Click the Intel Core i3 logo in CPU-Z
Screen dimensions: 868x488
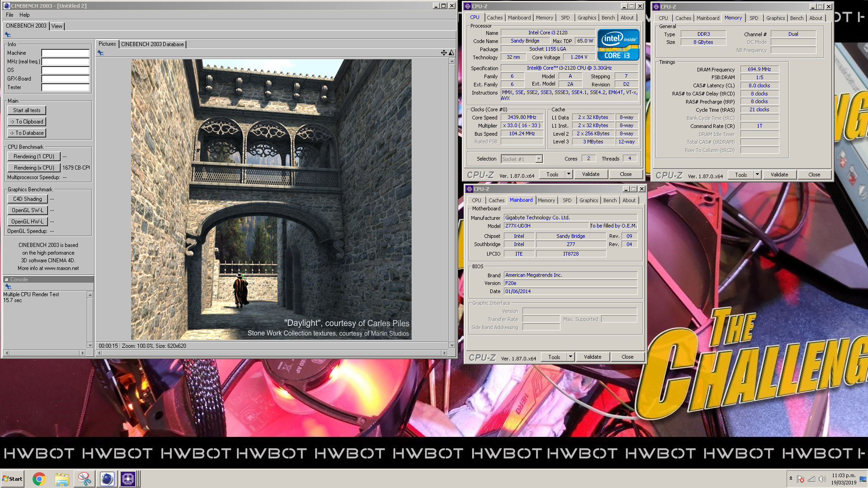pos(618,45)
